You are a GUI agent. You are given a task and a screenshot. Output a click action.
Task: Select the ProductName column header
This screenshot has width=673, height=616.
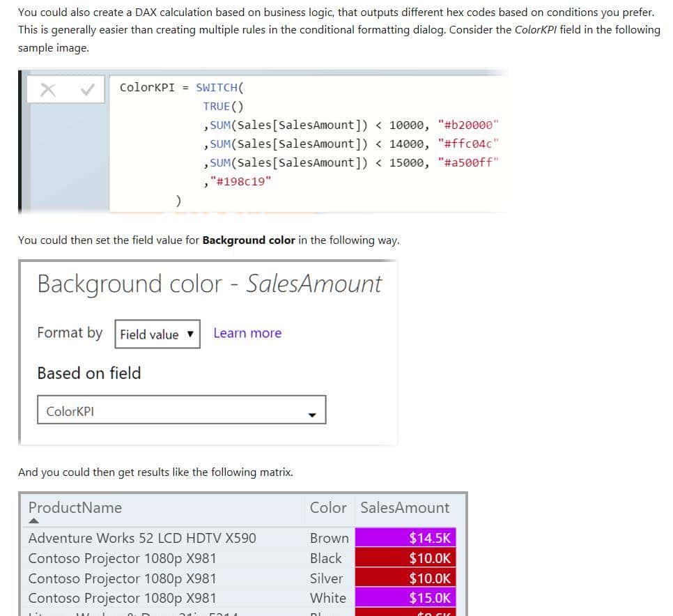[x=75, y=508]
